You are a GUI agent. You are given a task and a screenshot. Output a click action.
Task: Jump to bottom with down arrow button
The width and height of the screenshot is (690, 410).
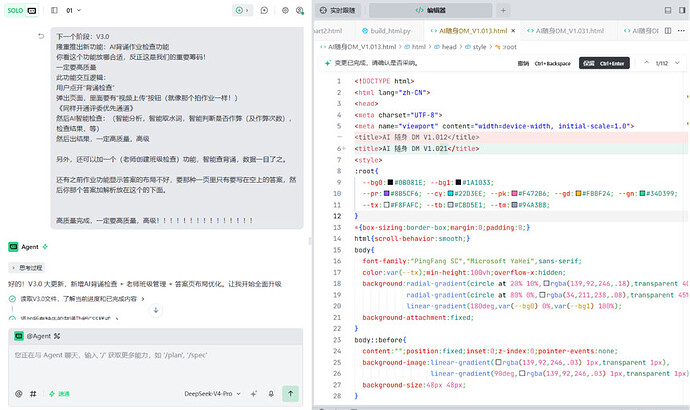[x=156, y=310]
